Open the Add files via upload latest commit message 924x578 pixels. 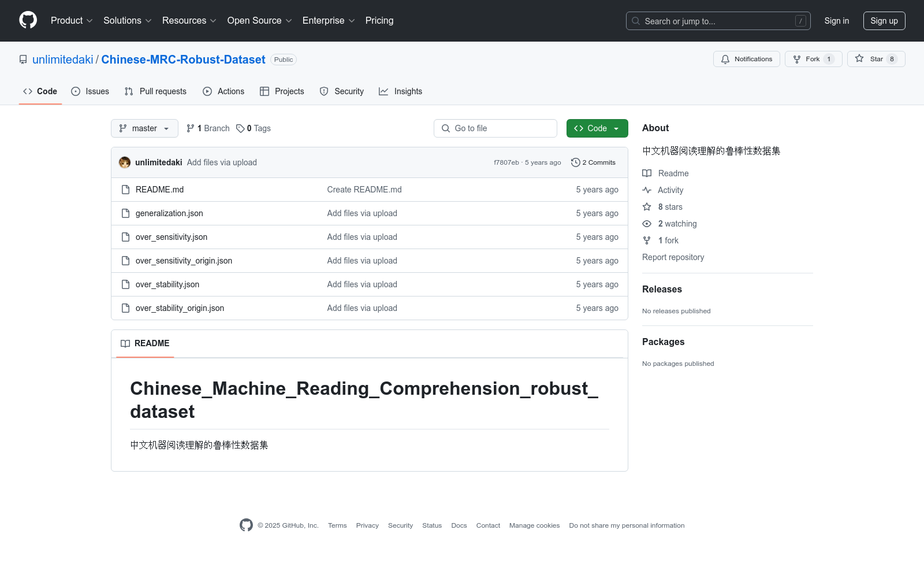coord(222,162)
